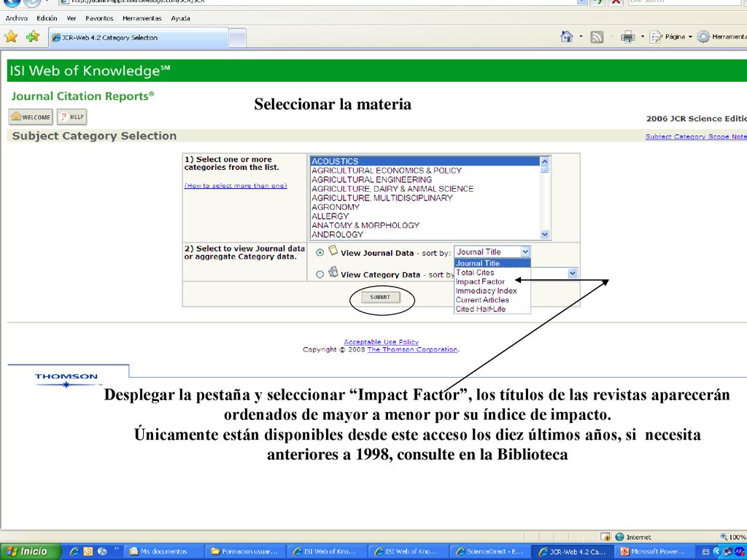The image size is (747, 560).
Task: Select AGRICULTURE, DAIRY & ANIMAL SCIENCE
Action: coord(425,189)
